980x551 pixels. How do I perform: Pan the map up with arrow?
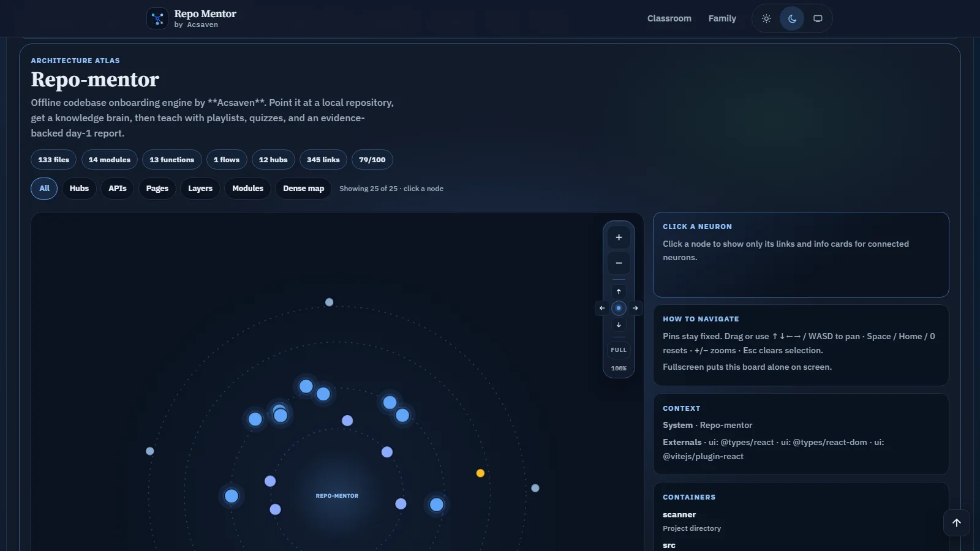(619, 291)
